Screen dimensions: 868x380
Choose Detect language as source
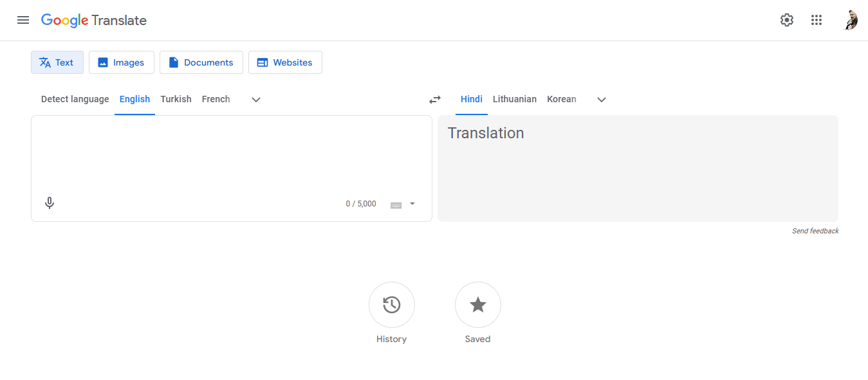[75, 99]
